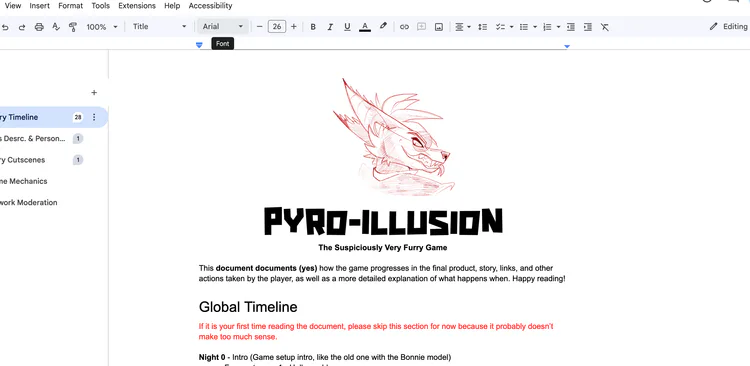Click the red first-time reading warning text
The height and width of the screenshot is (366, 750).
[x=376, y=332]
